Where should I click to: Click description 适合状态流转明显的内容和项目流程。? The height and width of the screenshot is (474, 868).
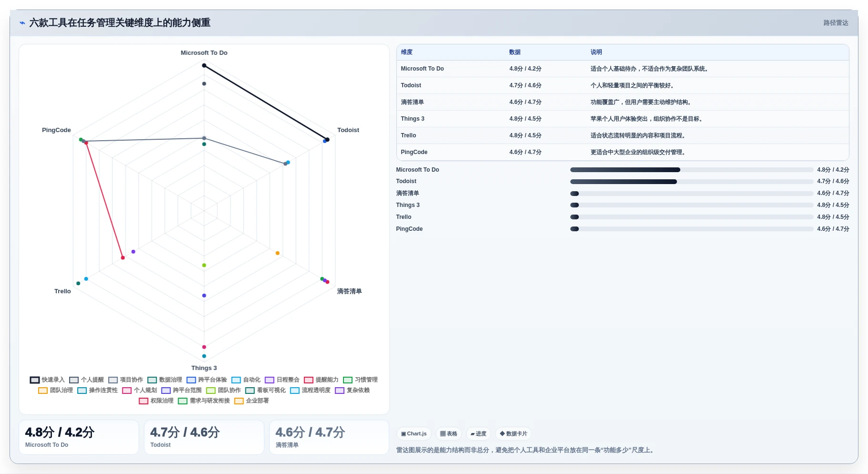pos(638,135)
